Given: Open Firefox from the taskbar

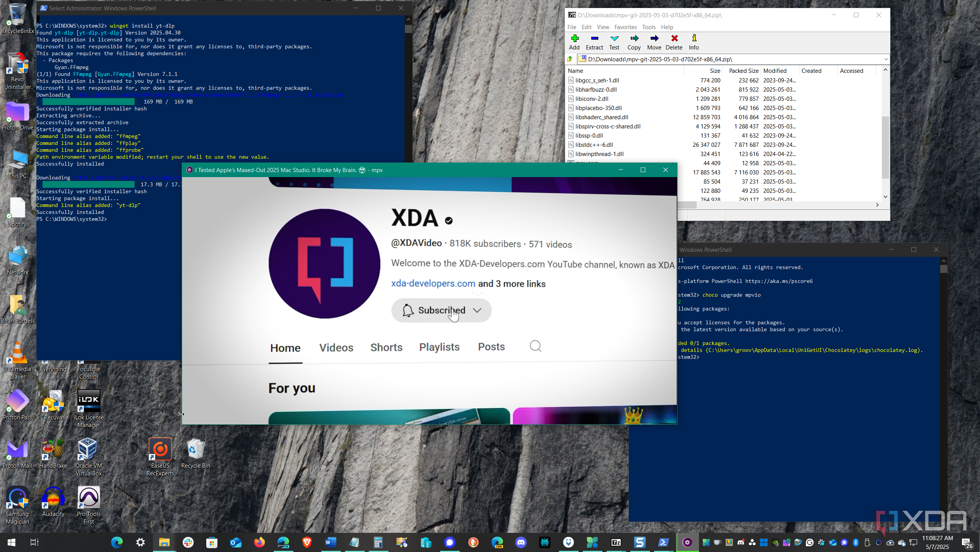Looking at the screenshot, I should [x=259, y=542].
